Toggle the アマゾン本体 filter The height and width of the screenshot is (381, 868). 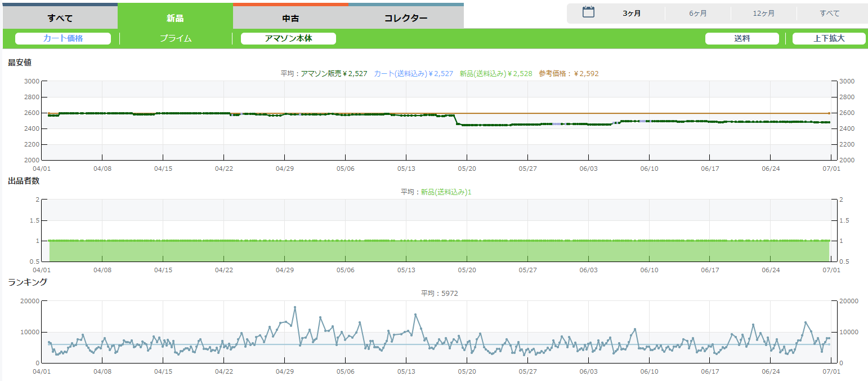tap(288, 38)
